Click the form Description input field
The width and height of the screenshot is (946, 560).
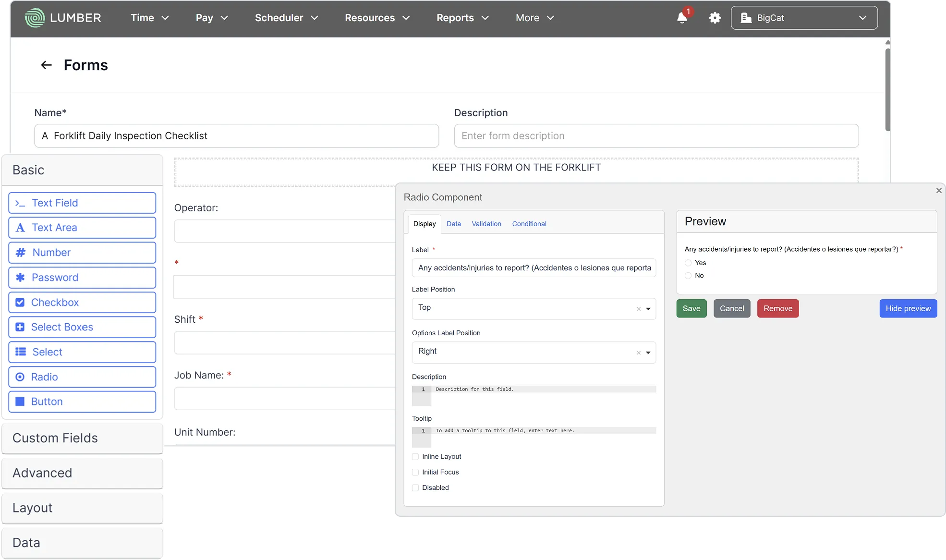(x=656, y=136)
